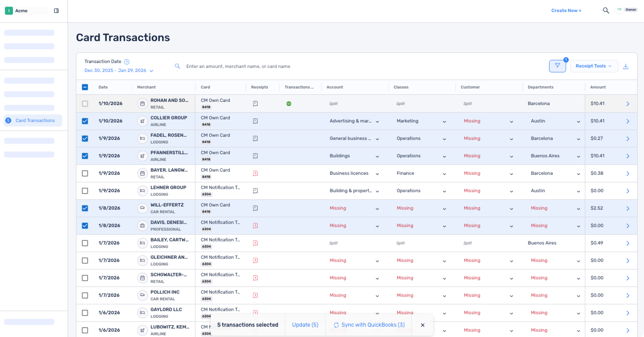Image resolution: width=644 pixels, height=337 pixels.
Task: Click the QuickBooks sync icon on ROHAN row
Action: click(x=288, y=103)
